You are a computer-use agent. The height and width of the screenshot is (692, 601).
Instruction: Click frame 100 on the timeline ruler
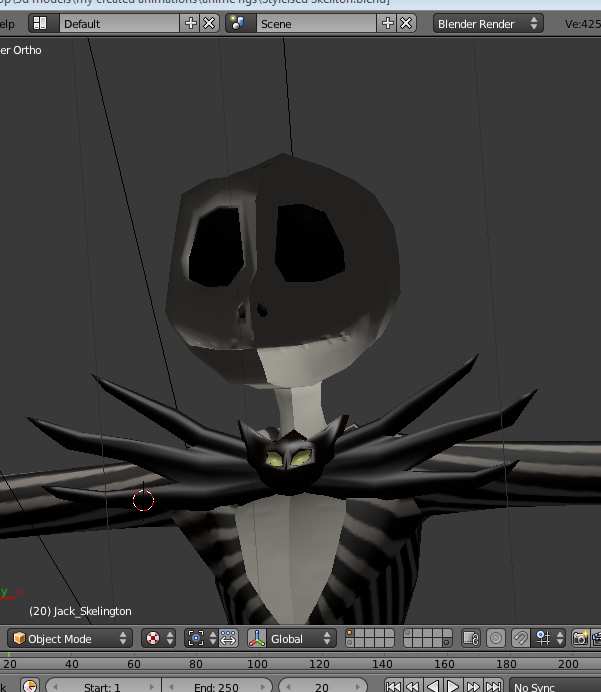pyautogui.click(x=257, y=664)
